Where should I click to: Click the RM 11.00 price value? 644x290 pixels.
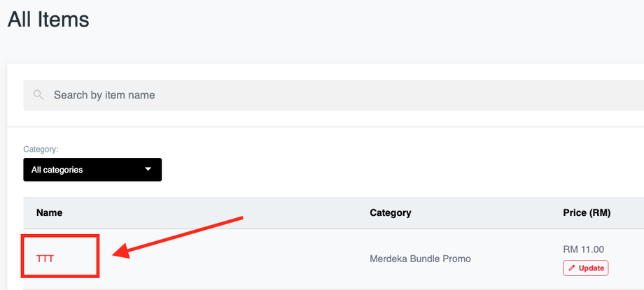click(x=583, y=249)
